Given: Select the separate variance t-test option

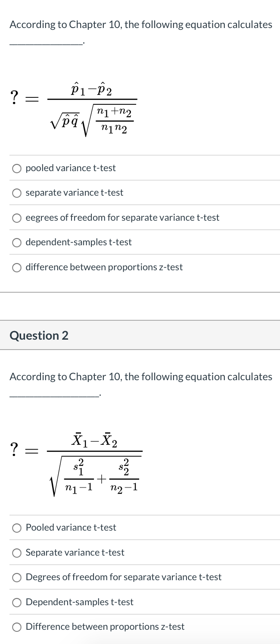Looking at the screenshot, I should [x=16, y=193].
